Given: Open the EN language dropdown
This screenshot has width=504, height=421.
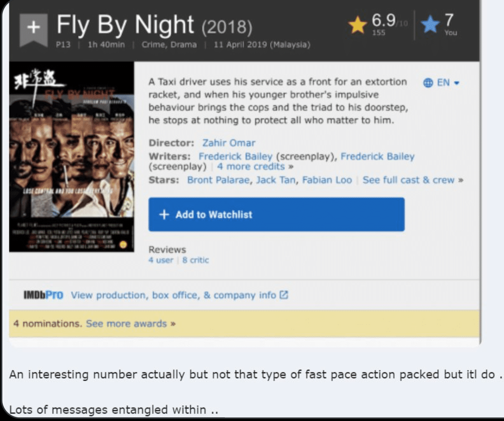Looking at the screenshot, I should tap(448, 83).
